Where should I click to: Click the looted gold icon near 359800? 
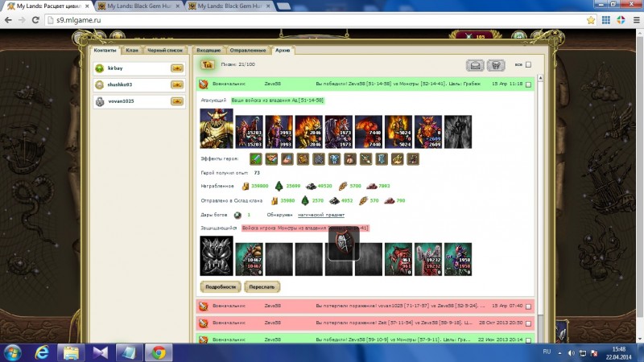pos(246,187)
